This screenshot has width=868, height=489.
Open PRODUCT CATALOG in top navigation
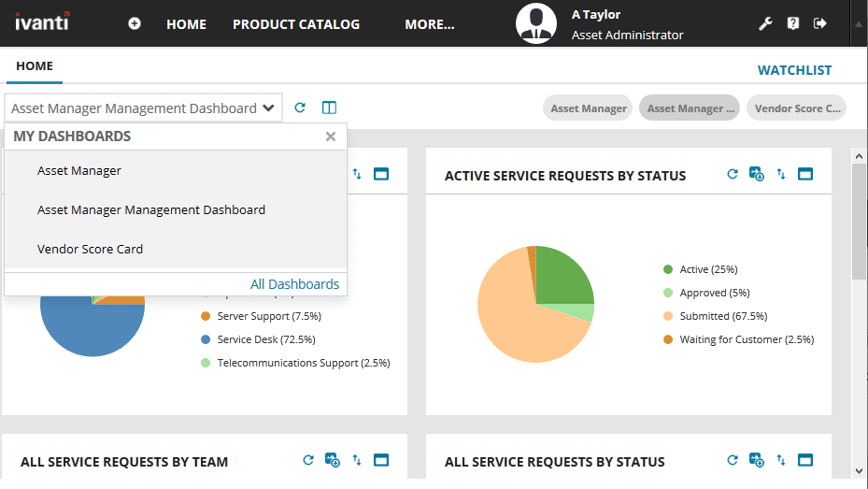pyautogui.click(x=296, y=24)
